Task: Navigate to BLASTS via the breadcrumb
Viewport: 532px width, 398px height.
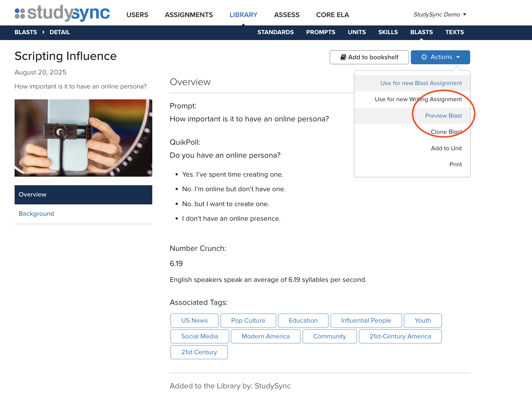Action: coord(26,32)
